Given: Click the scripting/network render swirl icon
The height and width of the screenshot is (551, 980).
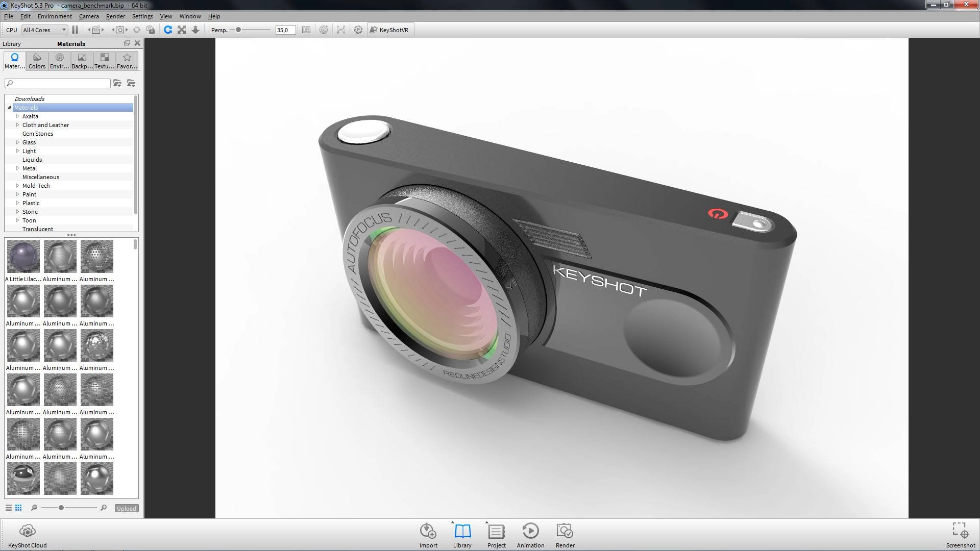Looking at the screenshot, I should (358, 30).
